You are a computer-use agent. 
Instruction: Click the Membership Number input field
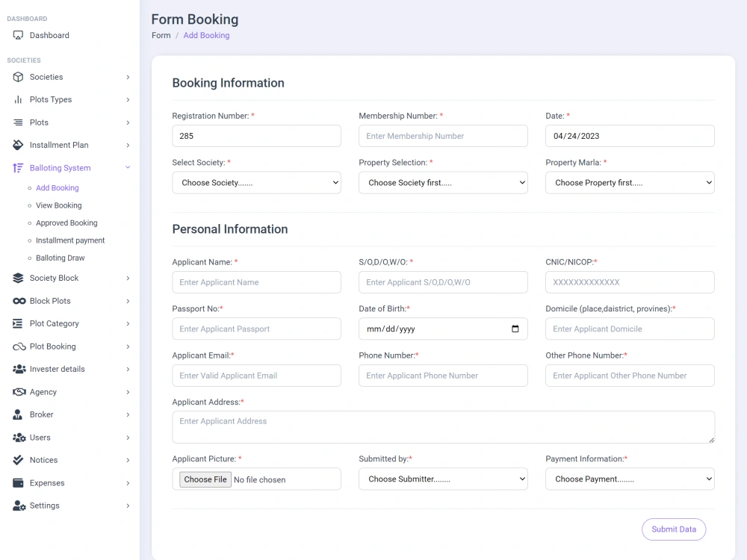pos(443,136)
